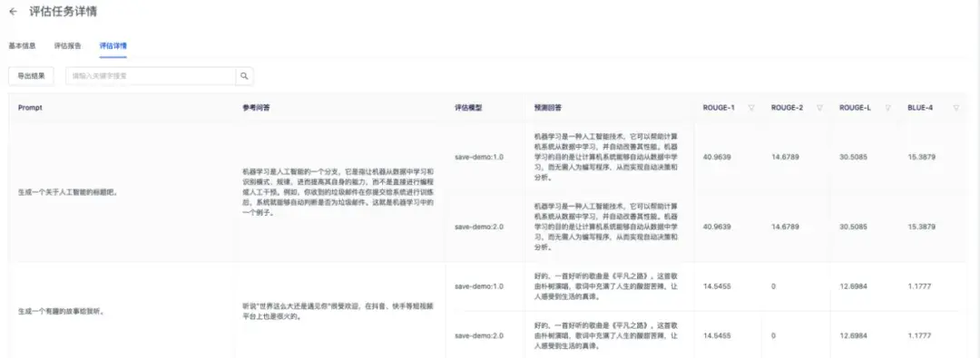Select the prompt 生成一个有趣的故事给我听
This screenshot has width=980, height=358.
[62, 311]
